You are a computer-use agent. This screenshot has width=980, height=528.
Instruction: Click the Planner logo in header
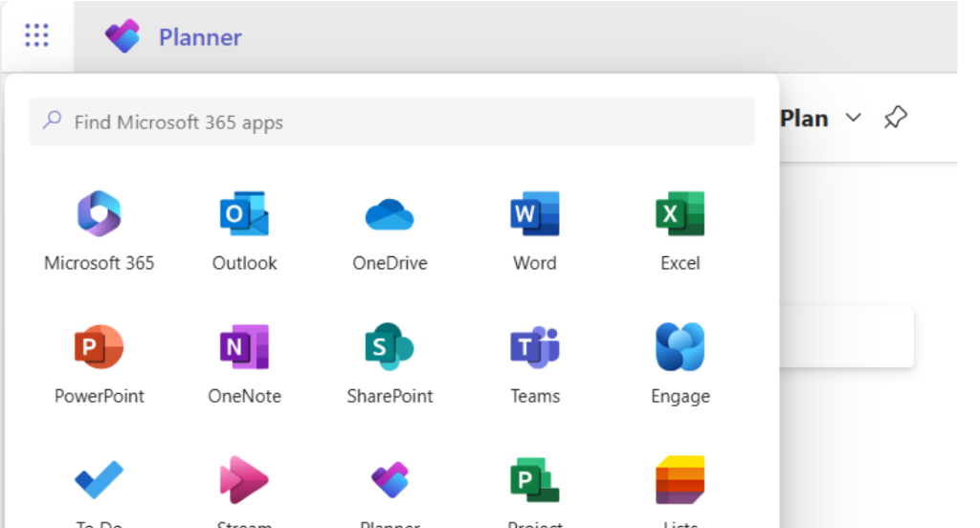pyautogui.click(x=122, y=35)
